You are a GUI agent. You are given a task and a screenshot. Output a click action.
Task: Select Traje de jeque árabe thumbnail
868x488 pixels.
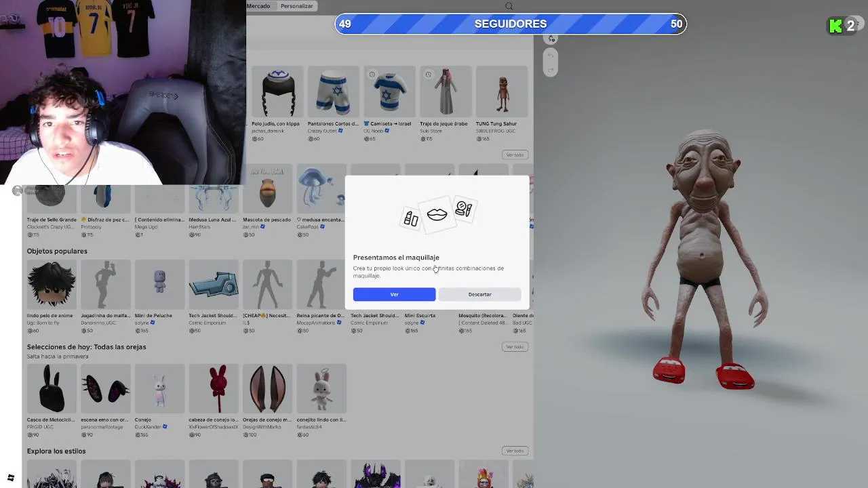click(446, 91)
